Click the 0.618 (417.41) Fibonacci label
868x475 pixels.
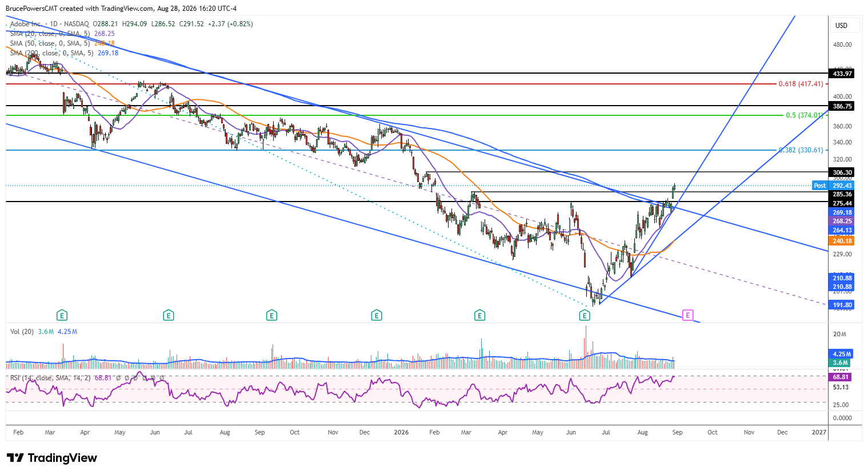coord(801,84)
